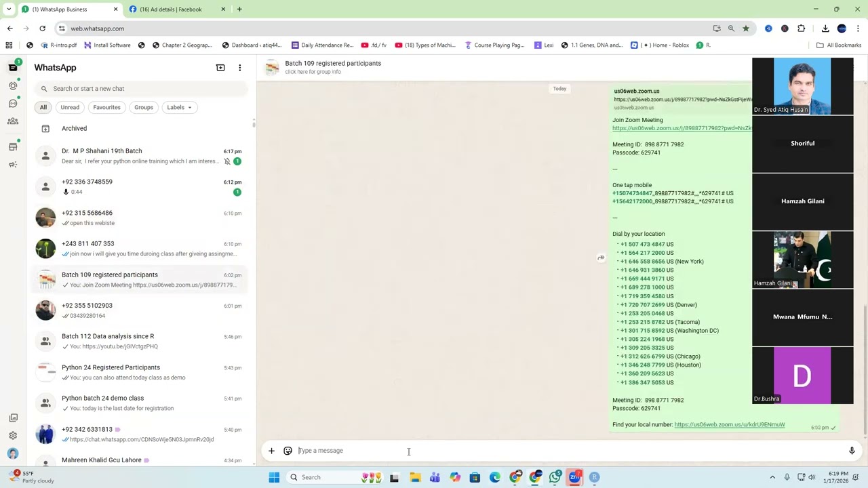Show hidden tray icons chevron

pyautogui.click(x=772, y=477)
